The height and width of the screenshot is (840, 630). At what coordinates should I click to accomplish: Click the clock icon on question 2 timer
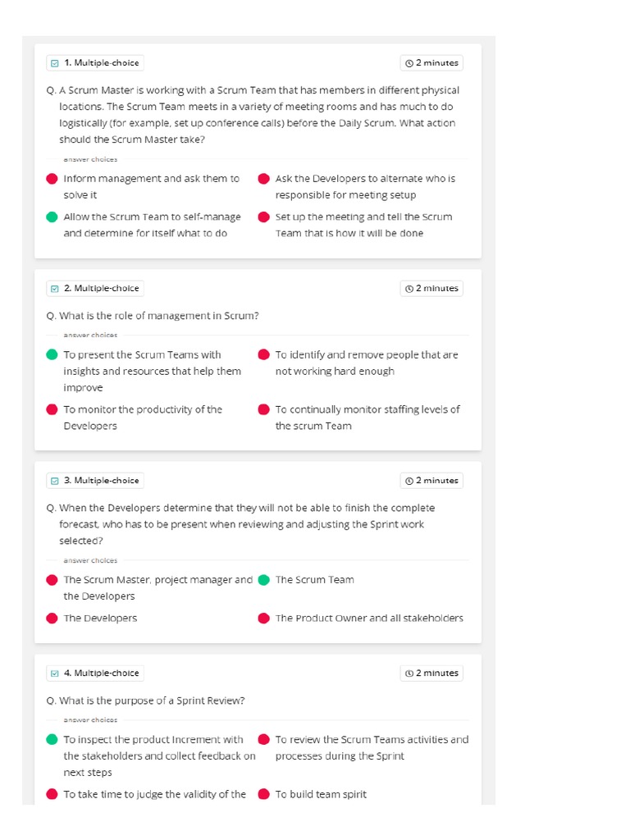click(409, 289)
